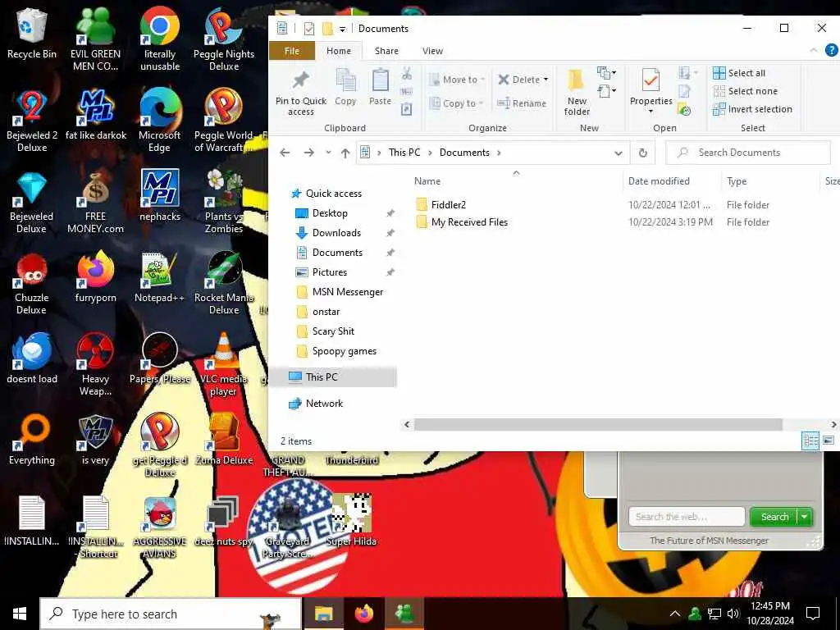This screenshot has width=840, height=630.
Task: Open Notepad++ desktop shortcut
Action: (160, 277)
